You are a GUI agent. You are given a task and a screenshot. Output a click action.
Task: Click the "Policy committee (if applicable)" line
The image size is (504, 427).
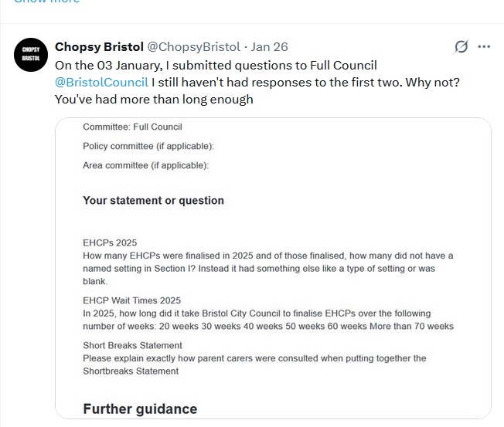[148, 146]
